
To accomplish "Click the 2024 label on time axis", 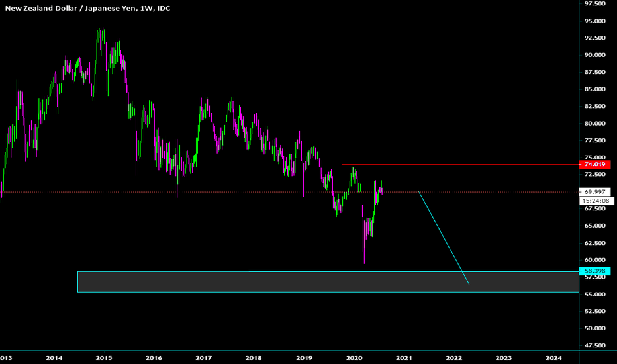I will [553, 358].
